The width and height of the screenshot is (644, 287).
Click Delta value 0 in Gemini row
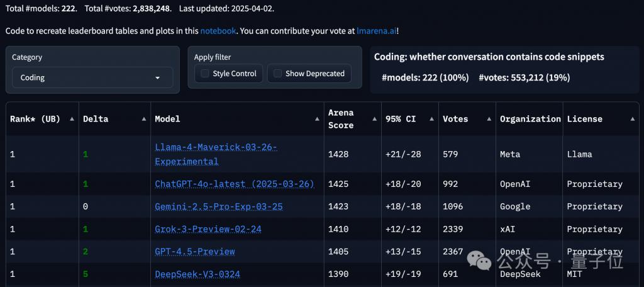(86, 206)
